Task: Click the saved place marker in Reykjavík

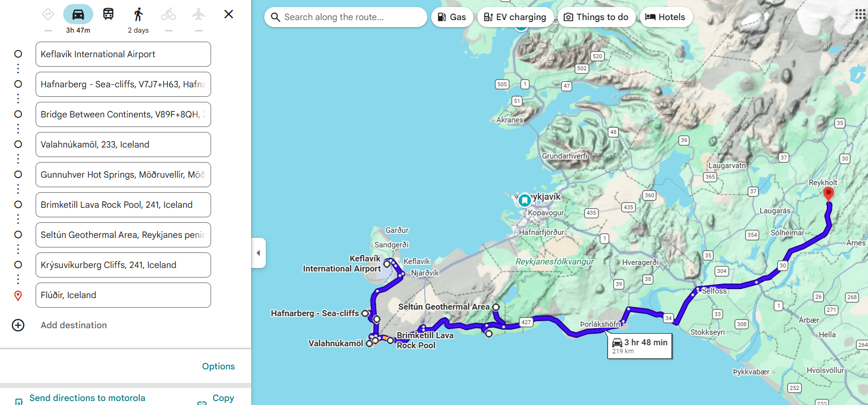Action: click(x=525, y=200)
